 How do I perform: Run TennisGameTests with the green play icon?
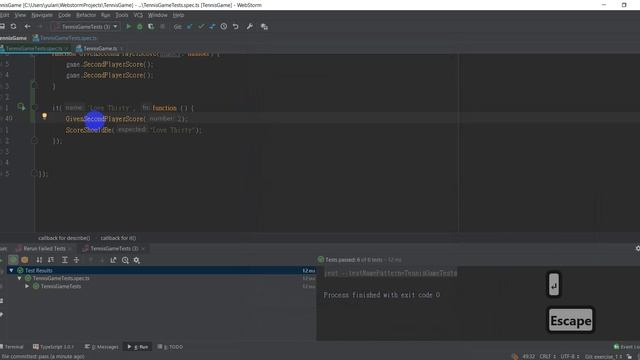(129, 27)
